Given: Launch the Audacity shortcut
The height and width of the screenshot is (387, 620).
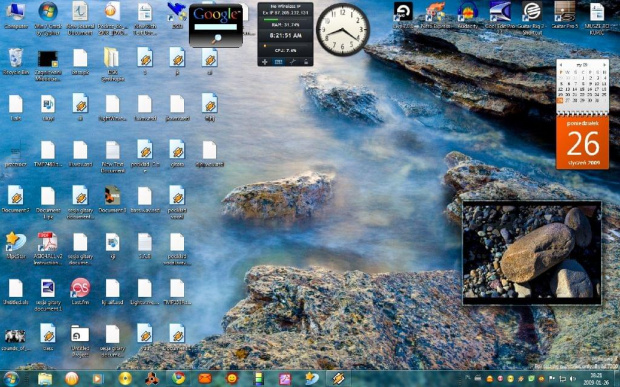Looking at the screenshot, I should (468, 15).
